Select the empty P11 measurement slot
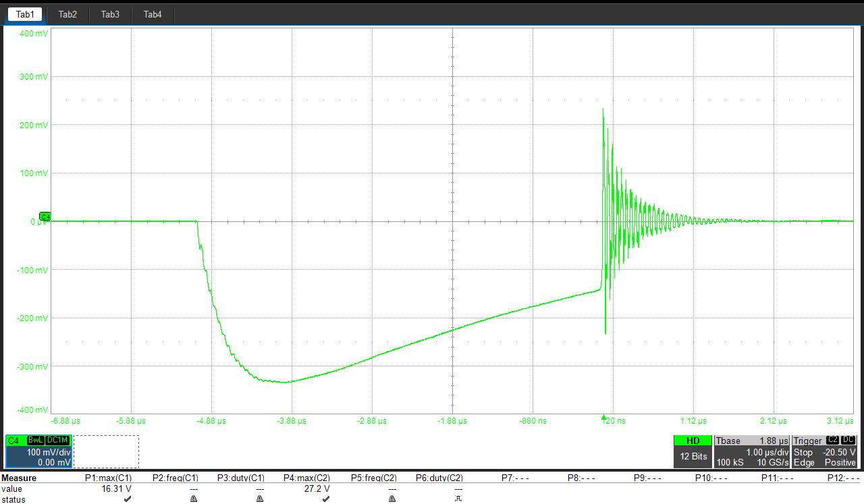Viewport: 864px width, 504px height. 778,478
